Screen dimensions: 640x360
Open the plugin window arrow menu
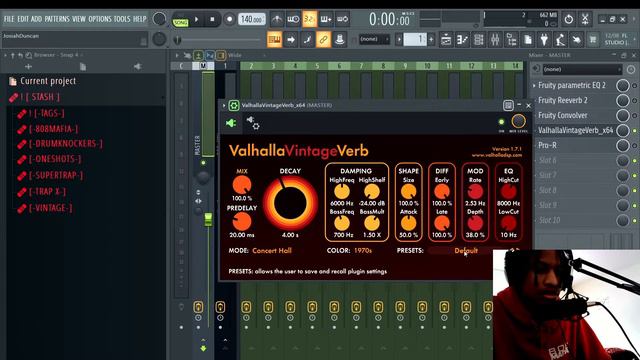click(x=224, y=106)
